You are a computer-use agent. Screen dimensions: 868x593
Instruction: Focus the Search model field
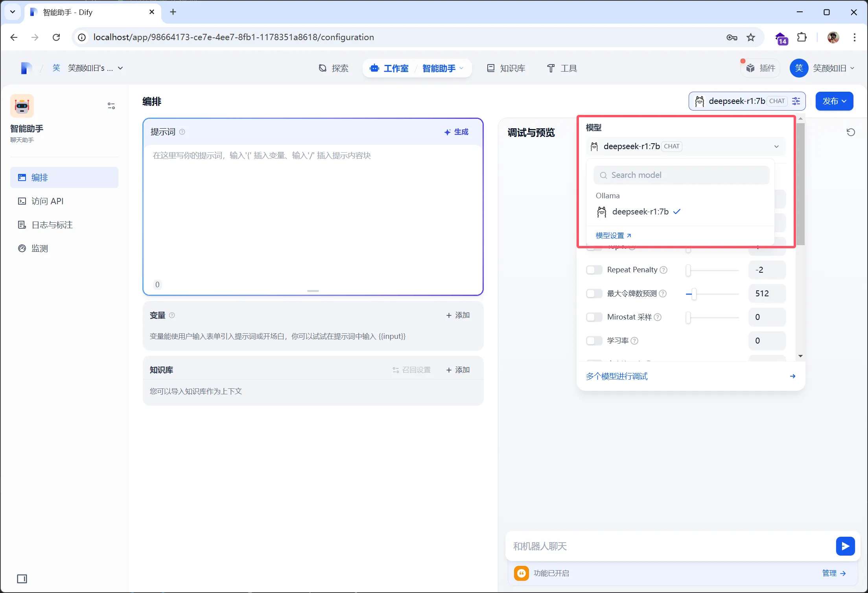tap(682, 175)
